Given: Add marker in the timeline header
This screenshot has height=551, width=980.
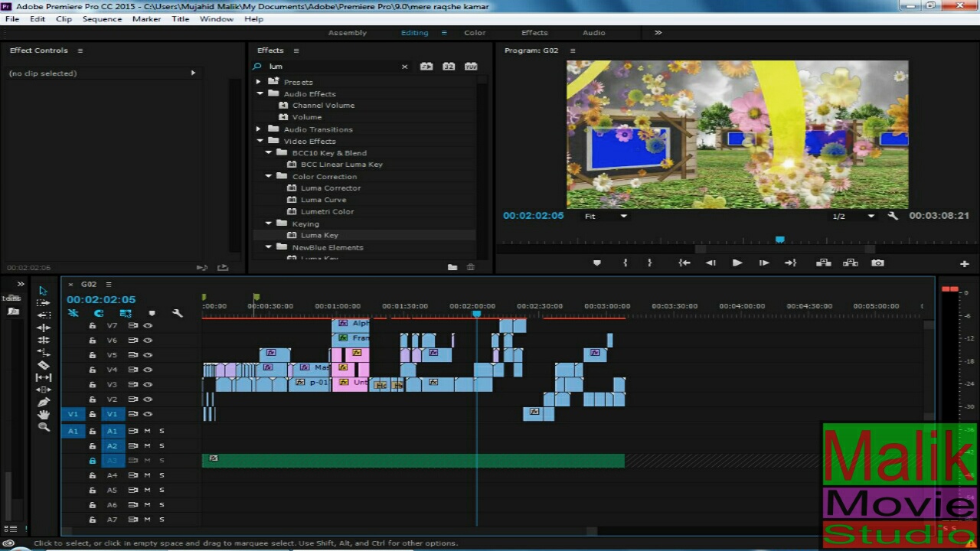Looking at the screenshot, I should pos(152,313).
